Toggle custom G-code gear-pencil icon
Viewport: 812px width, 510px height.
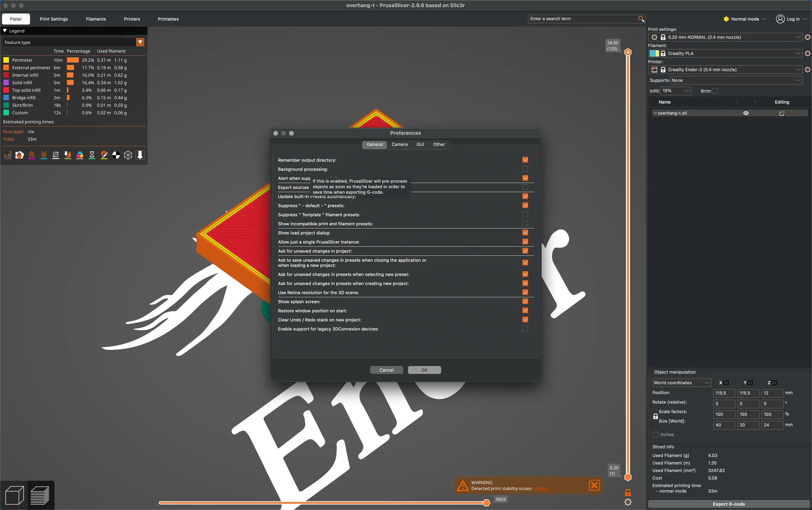click(104, 155)
